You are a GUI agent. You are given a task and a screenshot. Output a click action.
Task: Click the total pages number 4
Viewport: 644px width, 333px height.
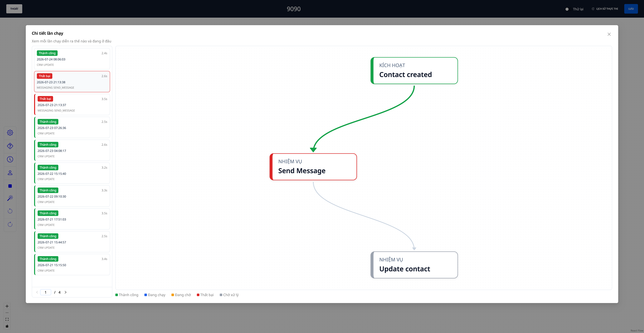click(59, 292)
